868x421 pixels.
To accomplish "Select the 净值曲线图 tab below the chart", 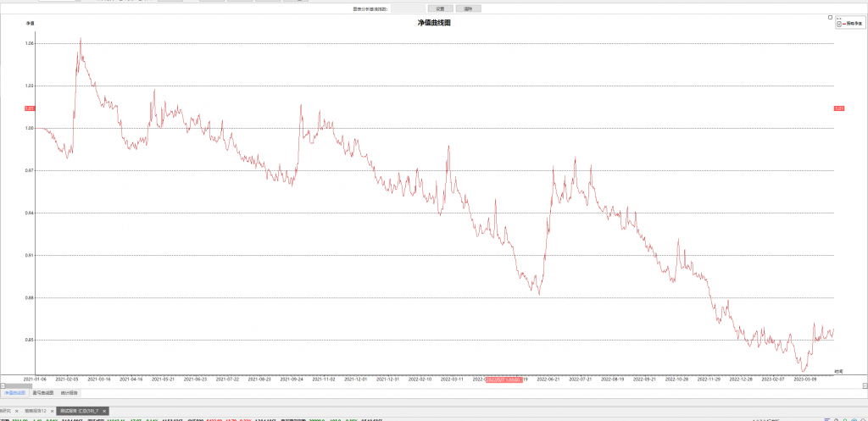I will (15, 393).
